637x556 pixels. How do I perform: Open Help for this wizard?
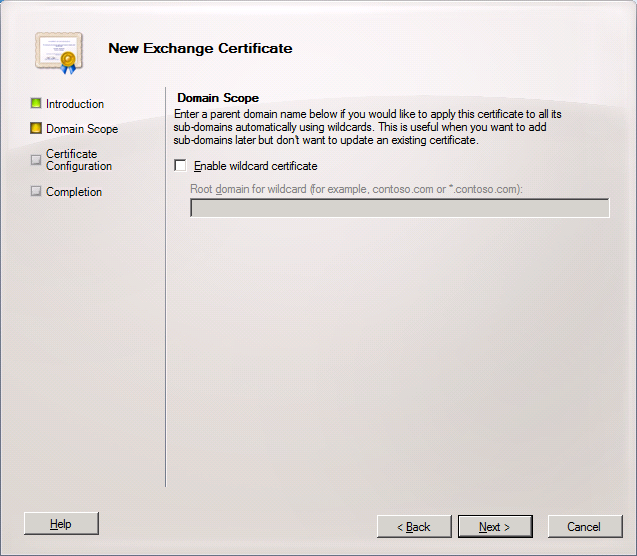tap(61, 524)
